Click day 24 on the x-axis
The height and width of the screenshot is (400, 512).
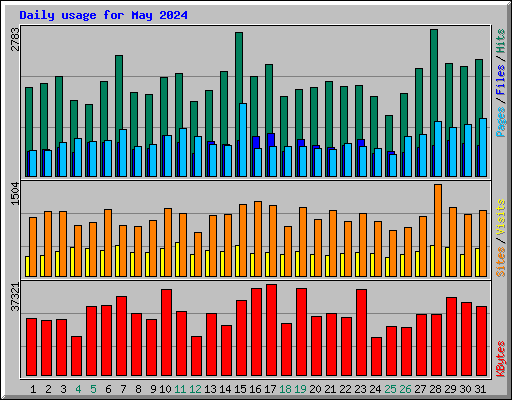tap(375, 389)
